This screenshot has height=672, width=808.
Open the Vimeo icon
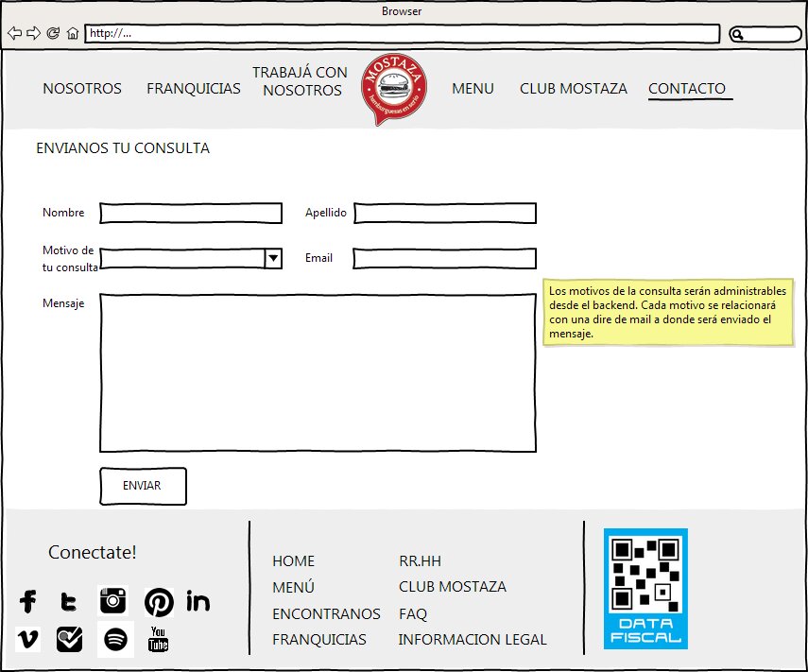pyautogui.click(x=27, y=639)
